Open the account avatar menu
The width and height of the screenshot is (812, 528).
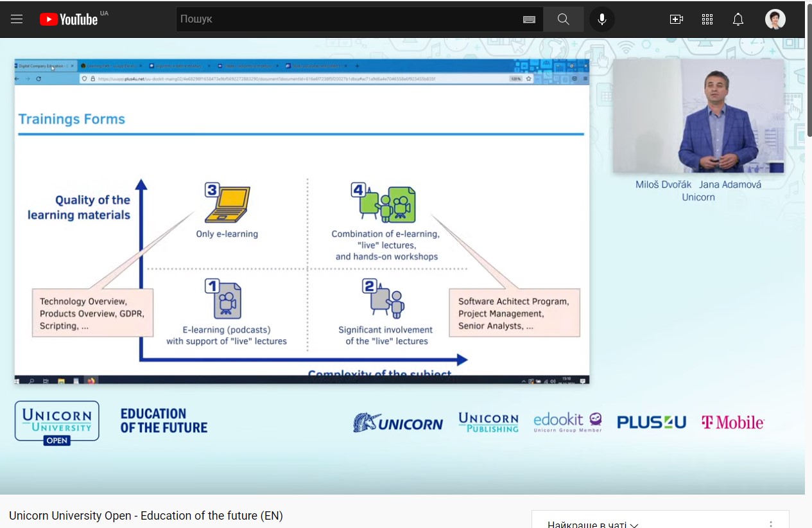coord(775,19)
